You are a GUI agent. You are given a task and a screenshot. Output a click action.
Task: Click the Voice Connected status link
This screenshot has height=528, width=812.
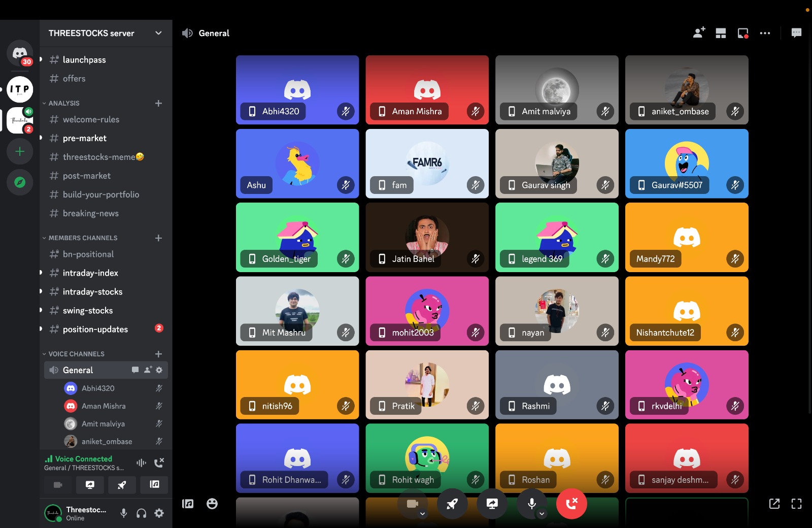[83, 459]
